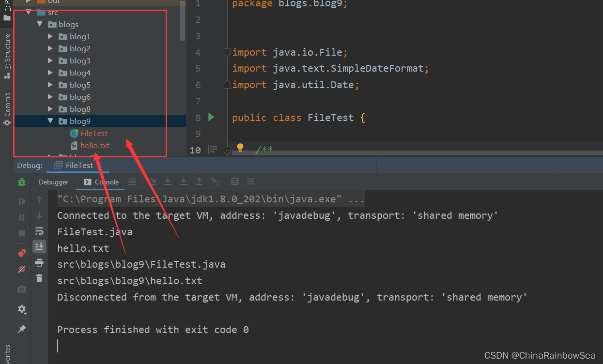
Task: Click the Step Into debugger icon
Action: coord(168,182)
